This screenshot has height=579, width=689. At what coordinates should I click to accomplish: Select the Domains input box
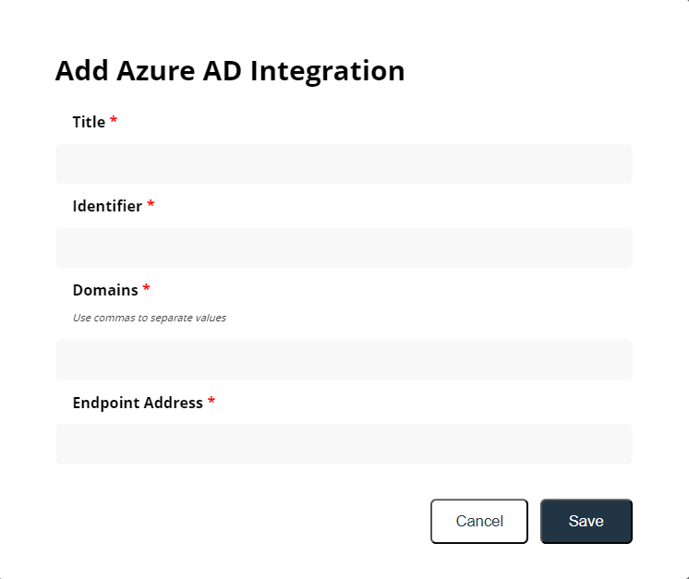tap(343, 360)
